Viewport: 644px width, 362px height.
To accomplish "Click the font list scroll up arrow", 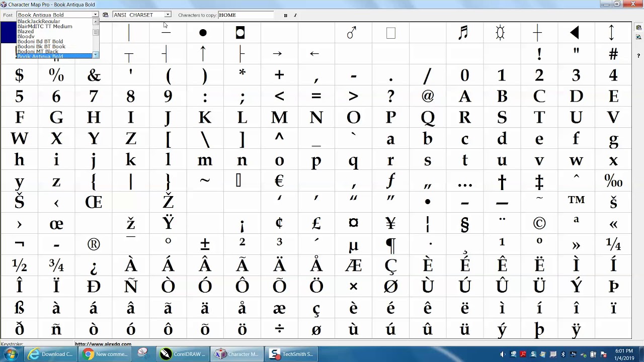I will (96, 22).
